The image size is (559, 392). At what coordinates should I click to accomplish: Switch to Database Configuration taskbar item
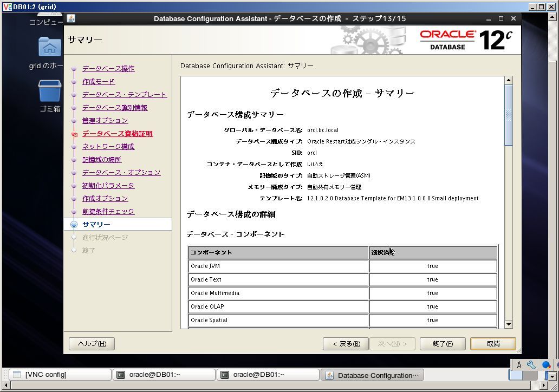pyautogui.click(x=373, y=375)
